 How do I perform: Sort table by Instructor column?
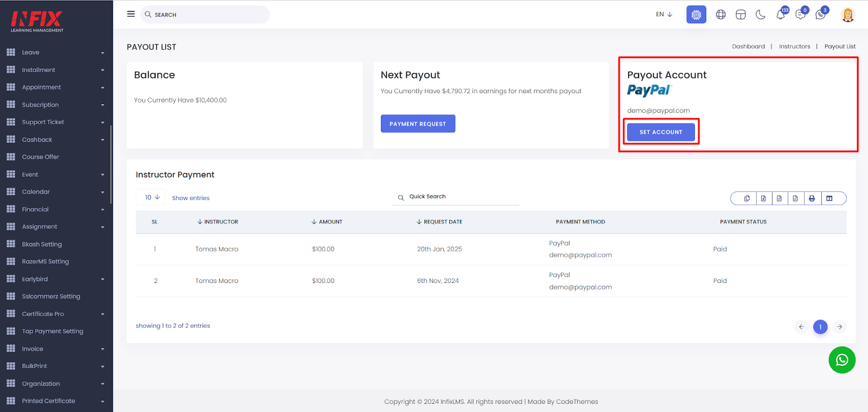coord(218,222)
